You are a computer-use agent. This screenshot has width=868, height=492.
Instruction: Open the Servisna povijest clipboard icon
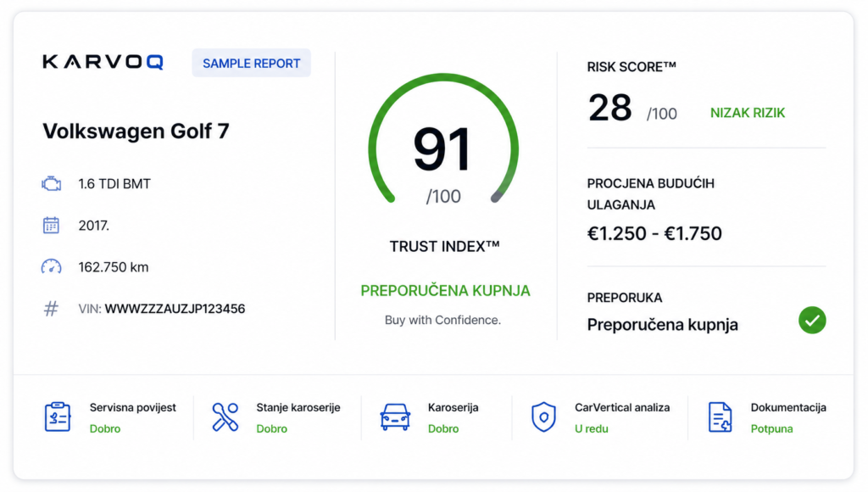[58, 417]
